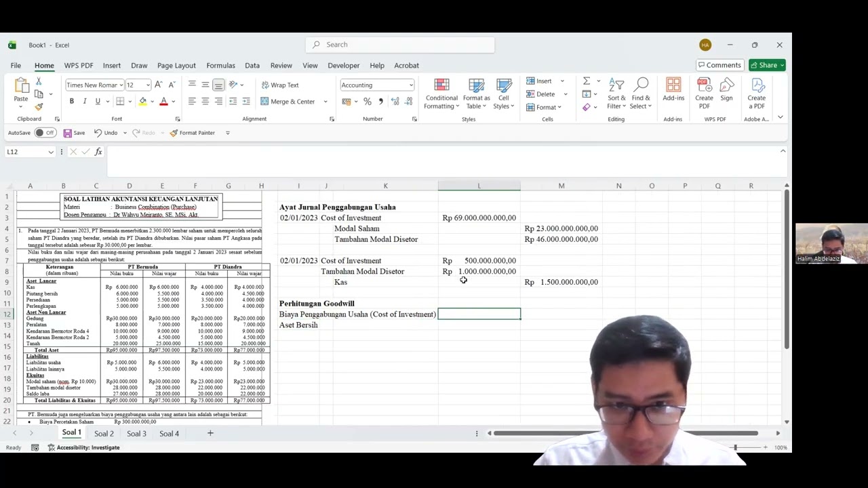Switch to the Page Layout tab
Image resolution: width=868 pixels, height=488 pixels.
tap(176, 66)
